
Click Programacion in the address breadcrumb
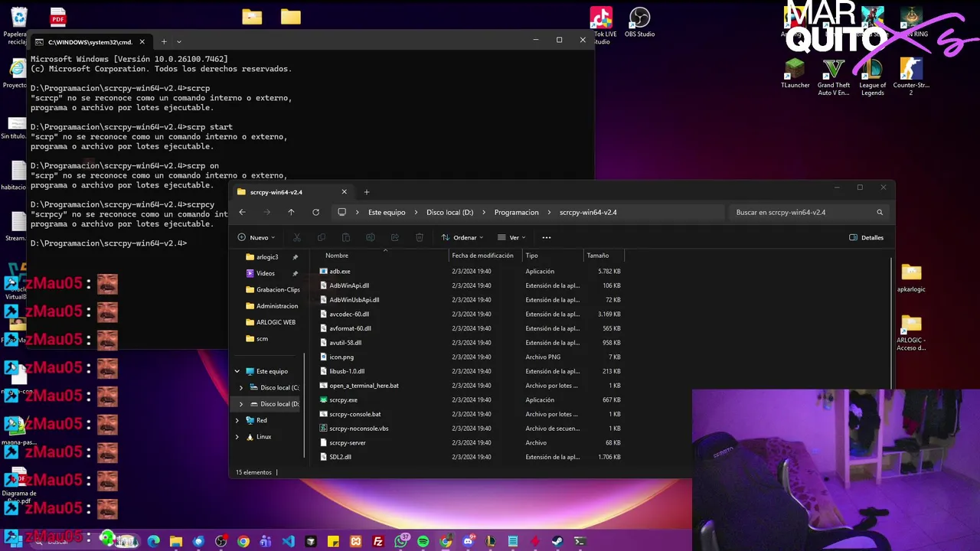(516, 212)
